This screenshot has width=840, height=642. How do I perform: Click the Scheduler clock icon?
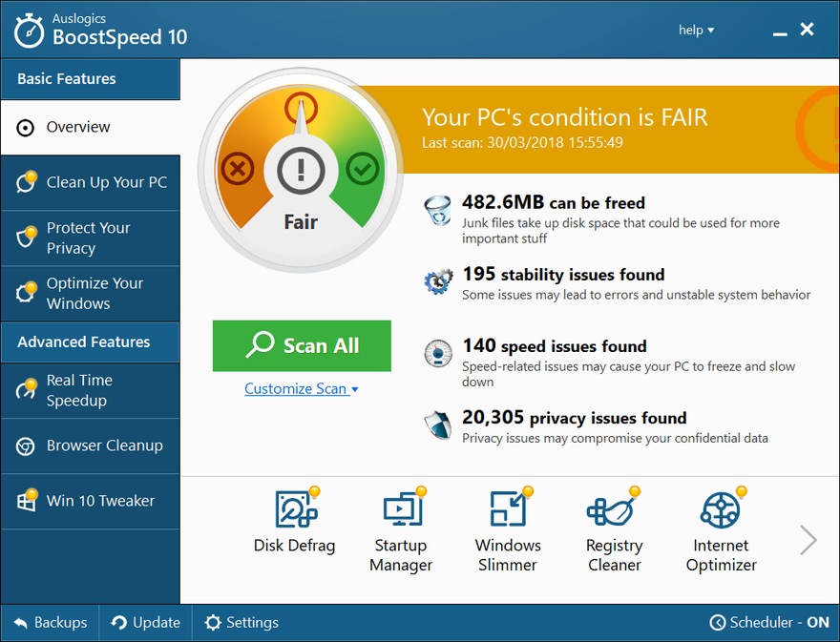point(717,623)
